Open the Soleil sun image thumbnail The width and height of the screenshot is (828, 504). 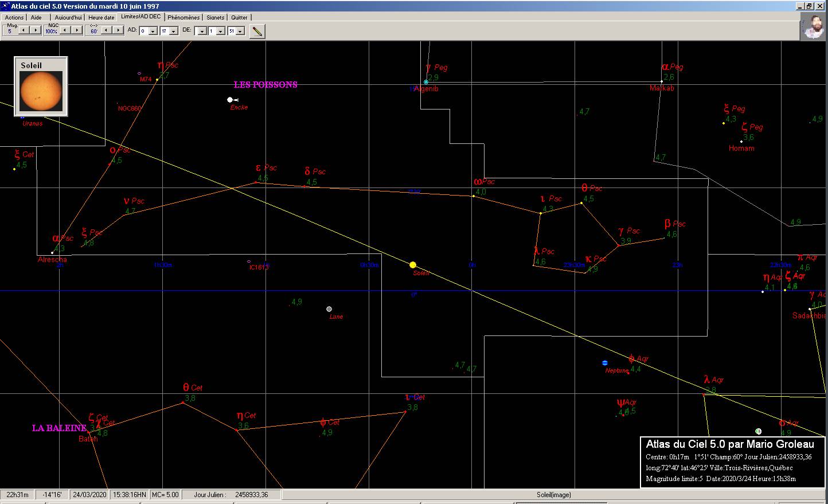pos(41,87)
